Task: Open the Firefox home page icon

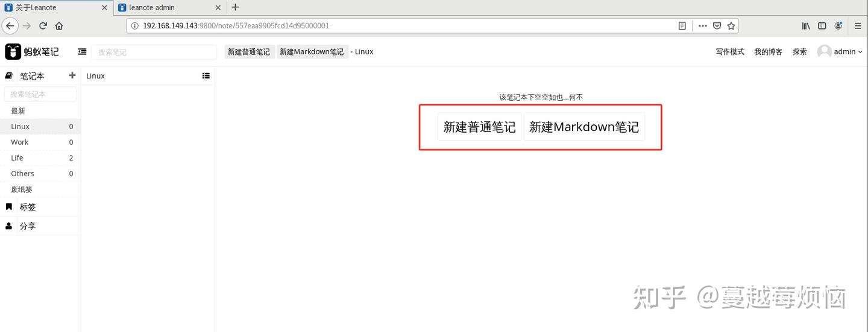Action: click(x=59, y=26)
